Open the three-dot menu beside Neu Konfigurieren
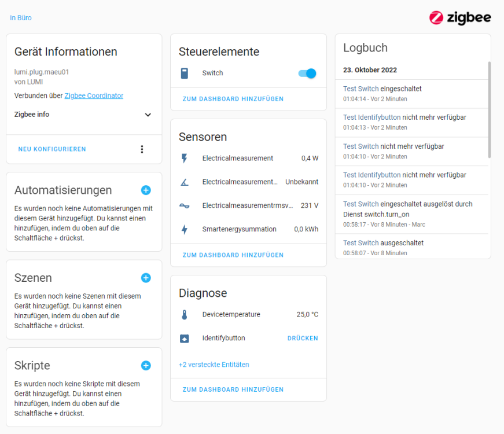The width and height of the screenshot is (504, 434). [x=142, y=149]
